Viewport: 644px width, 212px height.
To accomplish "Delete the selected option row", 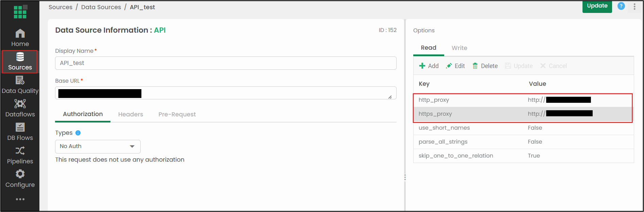I will (x=485, y=66).
